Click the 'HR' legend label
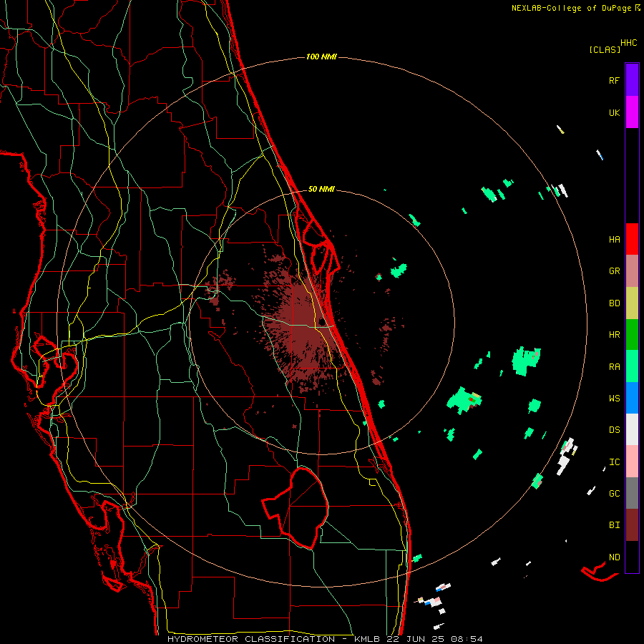 click(x=614, y=335)
